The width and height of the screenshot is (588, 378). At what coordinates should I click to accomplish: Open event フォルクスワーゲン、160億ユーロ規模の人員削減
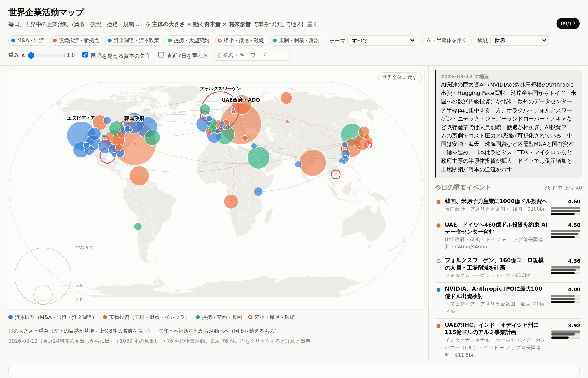[x=508, y=268]
